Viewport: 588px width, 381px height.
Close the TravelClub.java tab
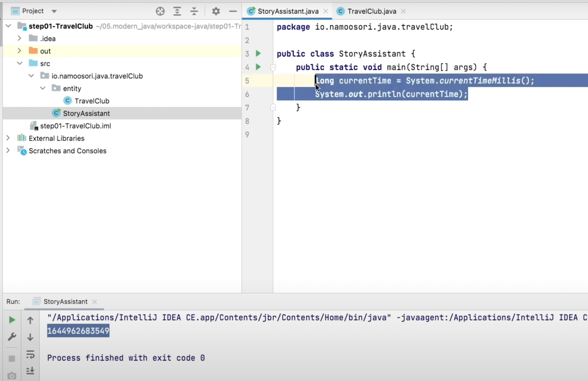click(403, 11)
